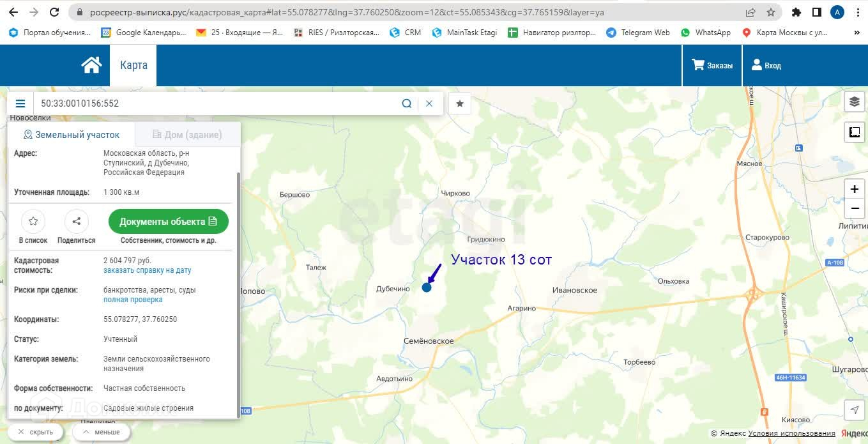This screenshot has width=868, height=444.
Task: Open the Условия использования link
Action: (791, 434)
